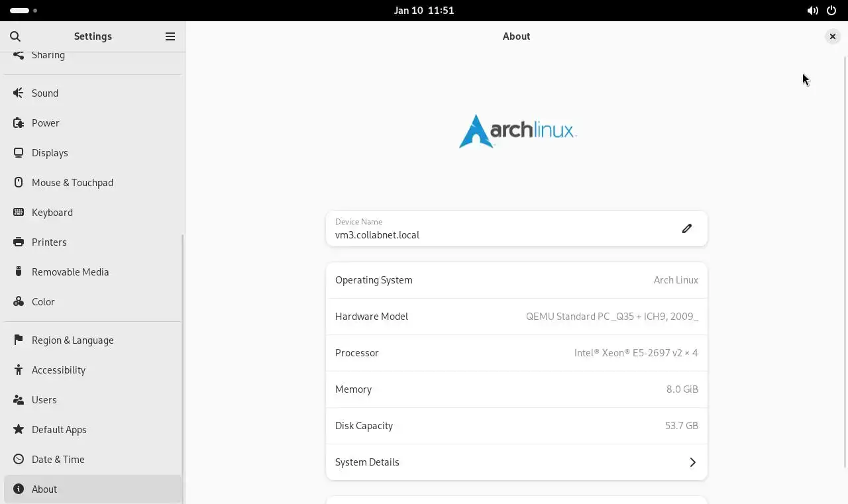The image size is (848, 504).
Task: Click the Device Name field vm3.collabnet.local
Action: point(517,228)
